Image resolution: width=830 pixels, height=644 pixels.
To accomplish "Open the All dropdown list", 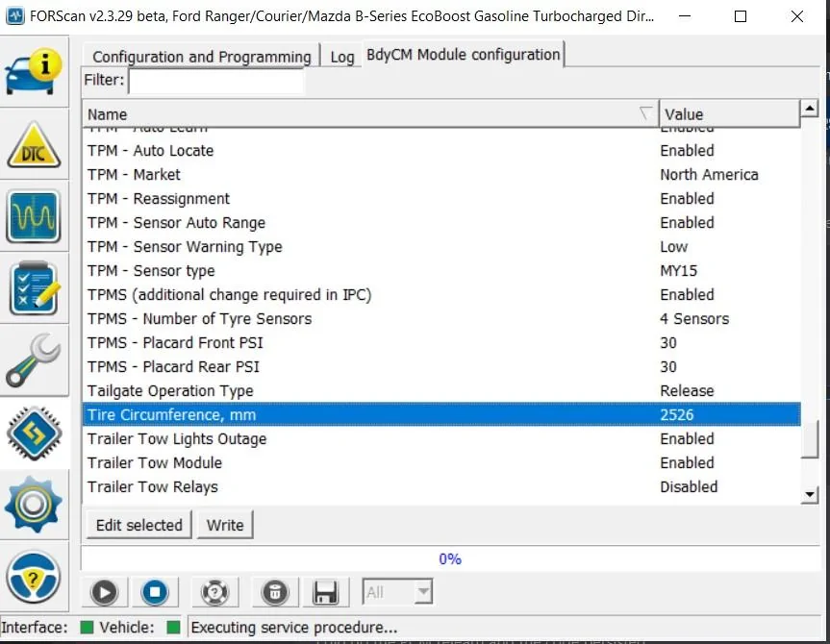I will pyautogui.click(x=397, y=591).
